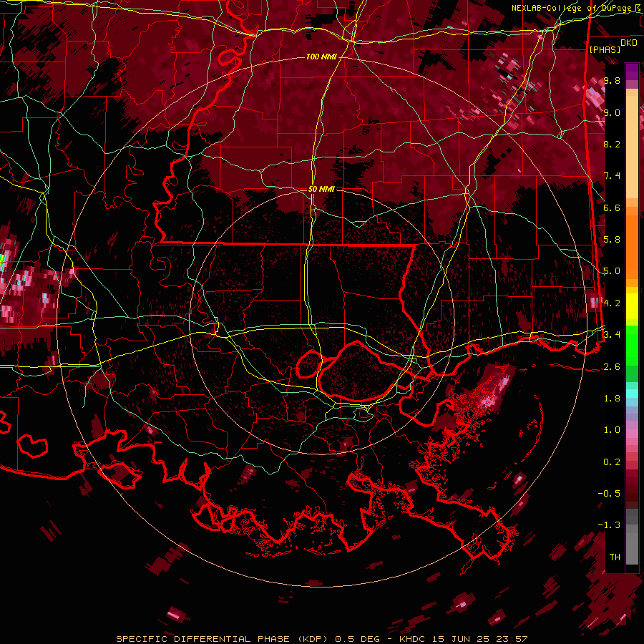Image resolution: width=644 pixels, height=644 pixels.
Task: Click the DKD legend title
Action: click(x=629, y=43)
